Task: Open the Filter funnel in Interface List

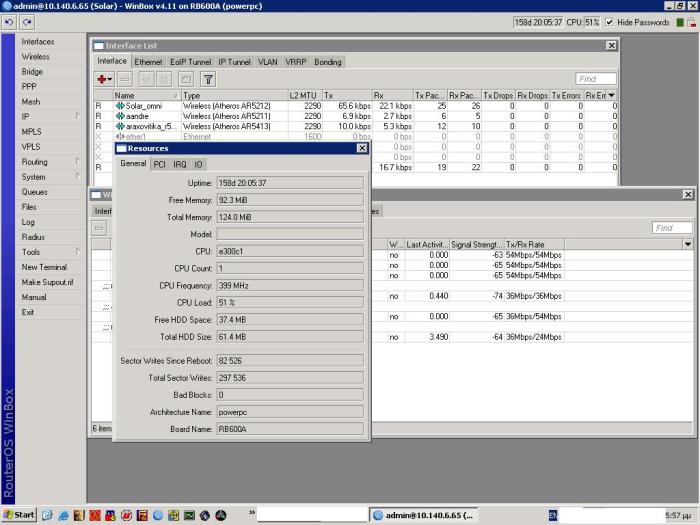Action: coord(208,79)
